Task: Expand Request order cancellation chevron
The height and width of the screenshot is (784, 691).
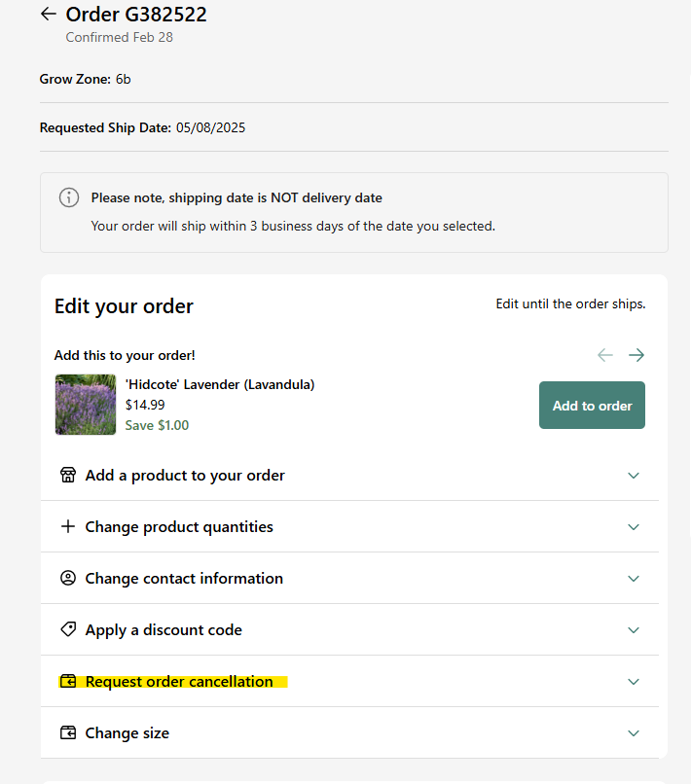Action: 634,682
